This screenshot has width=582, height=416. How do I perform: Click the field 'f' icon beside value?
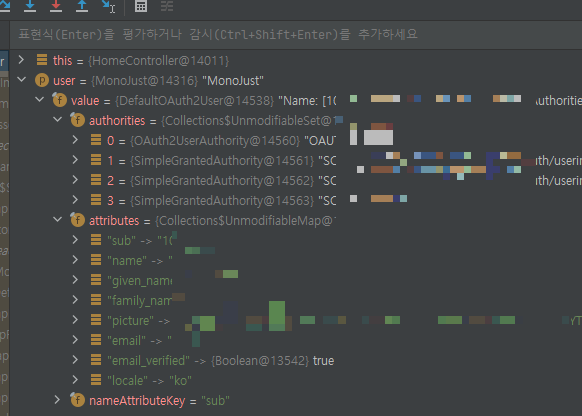[x=59, y=100]
